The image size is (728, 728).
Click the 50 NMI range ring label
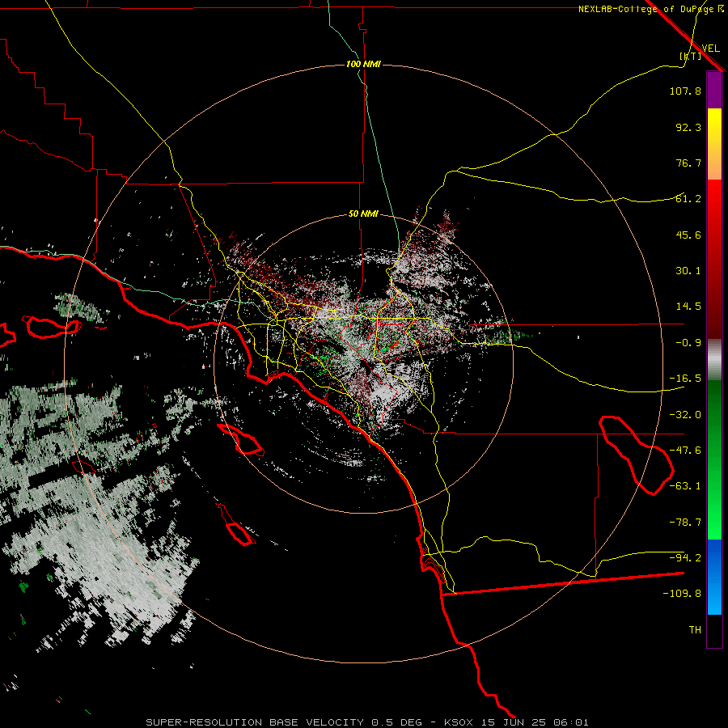363,214
